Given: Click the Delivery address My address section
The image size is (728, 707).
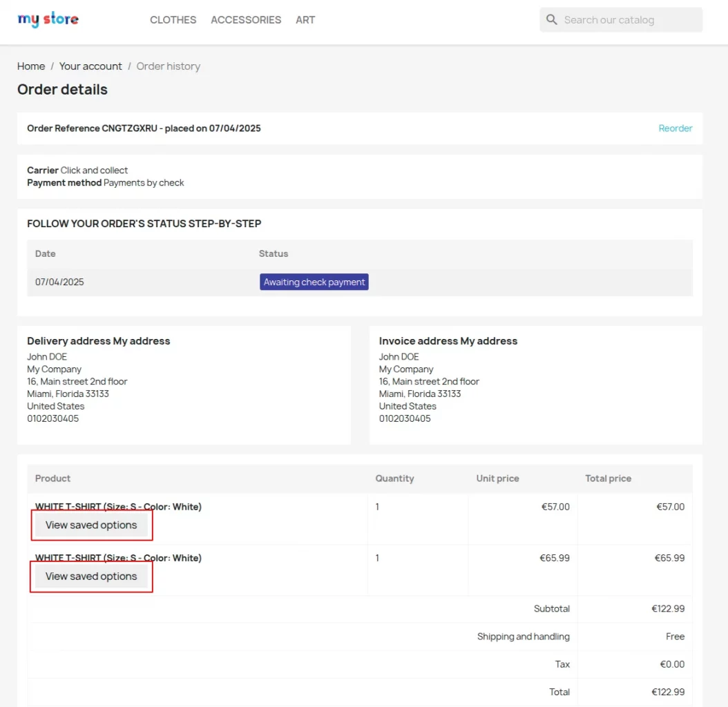Looking at the screenshot, I should pyautogui.click(x=99, y=340).
